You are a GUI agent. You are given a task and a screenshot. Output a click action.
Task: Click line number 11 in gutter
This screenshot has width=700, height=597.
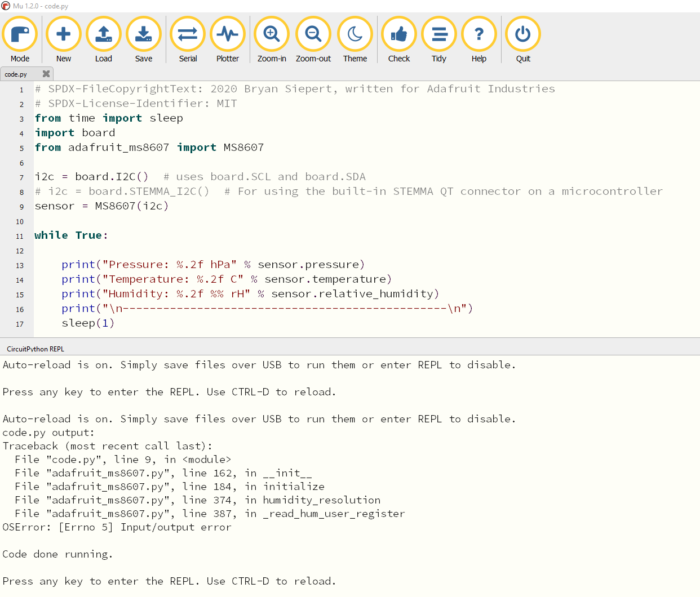20,236
